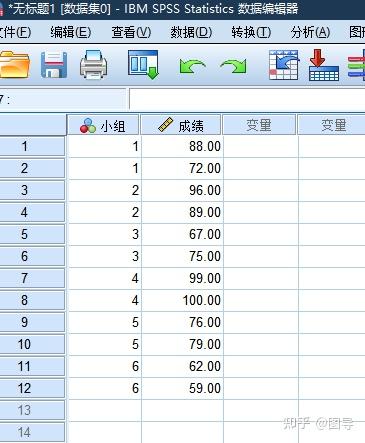Select row header 12
The width and height of the screenshot is (365, 443).
point(32,388)
